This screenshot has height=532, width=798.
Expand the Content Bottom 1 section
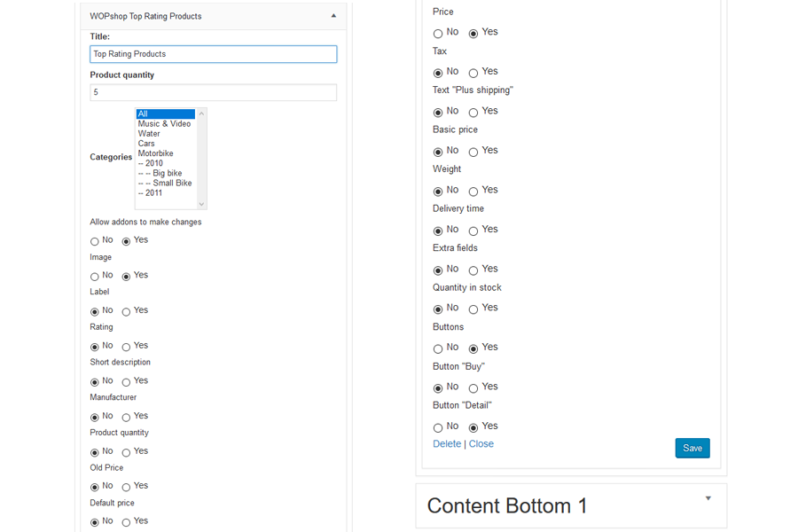click(708, 498)
